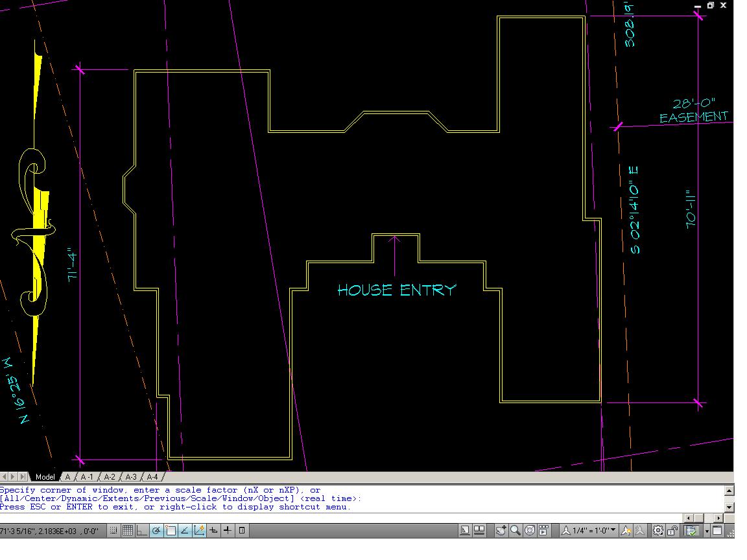Open the SteeringWheels icon
The height and width of the screenshot is (560, 747).
pos(530,530)
